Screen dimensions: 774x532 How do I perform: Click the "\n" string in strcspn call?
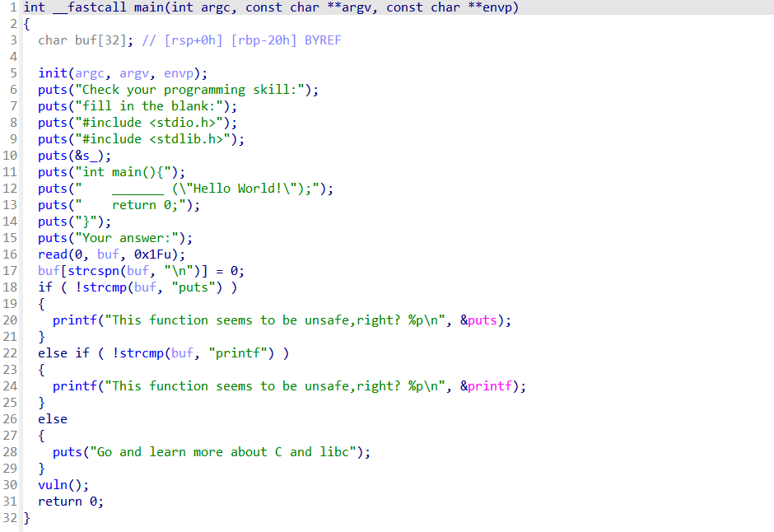coord(178,270)
